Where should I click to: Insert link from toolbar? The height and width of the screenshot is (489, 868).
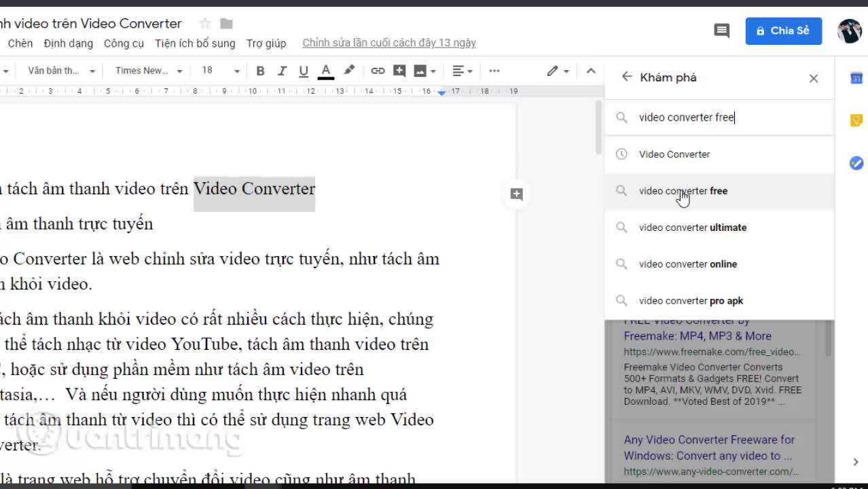(378, 71)
